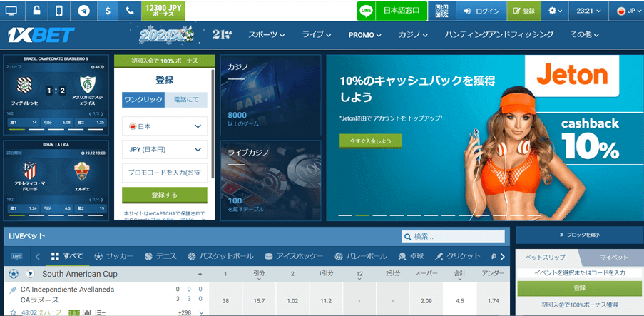This screenshot has width=644, height=316.
Task: Click the match list icon next to stats
Action: (101, 312)
